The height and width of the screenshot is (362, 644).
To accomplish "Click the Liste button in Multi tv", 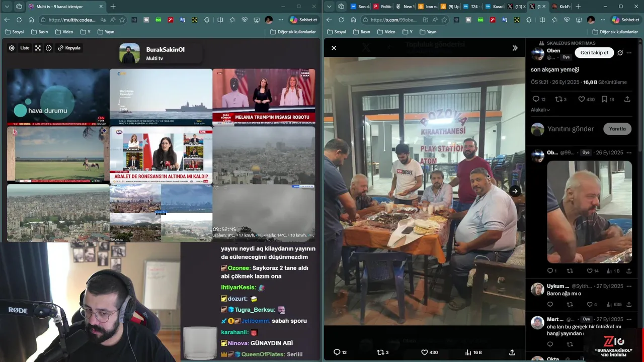I will [x=25, y=48].
